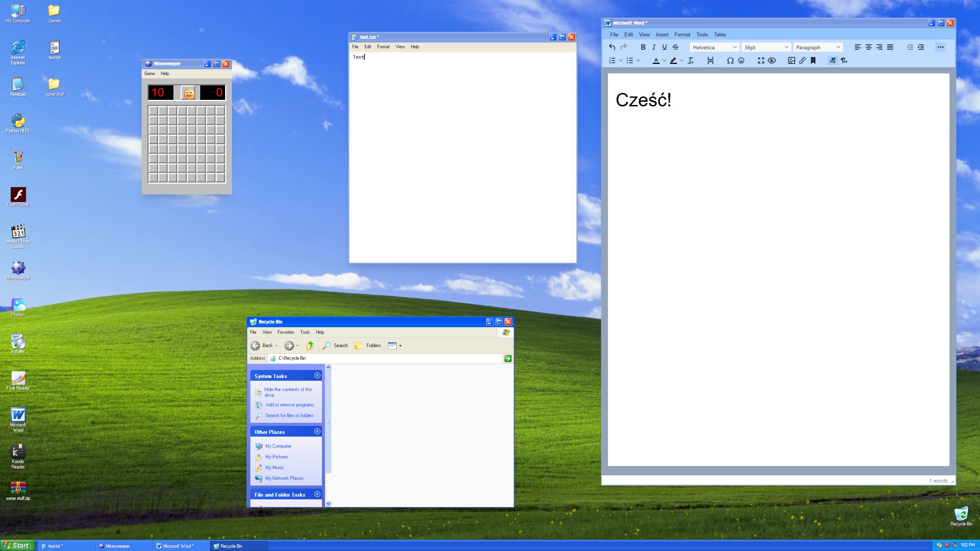Collapse the Other Places panel
Viewport: 980px width, 551px height.
[x=317, y=432]
